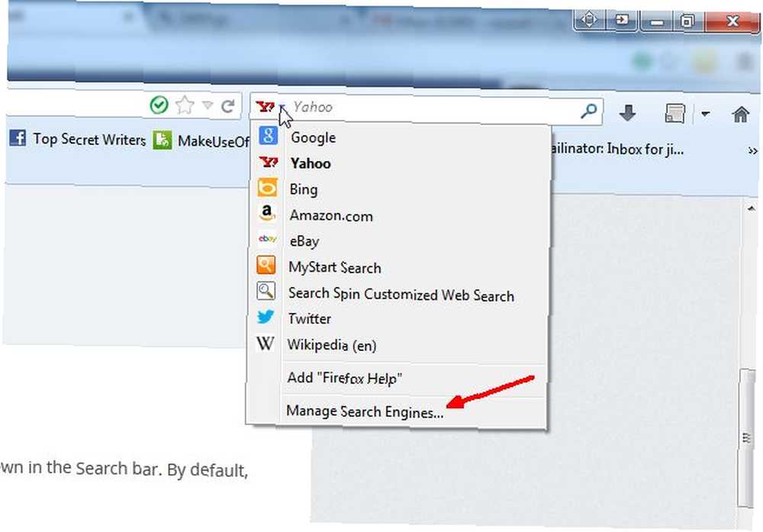Select Twitter search engine entry
The width and height of the screenshot is (763, 532).
click(x=398, y=319)
